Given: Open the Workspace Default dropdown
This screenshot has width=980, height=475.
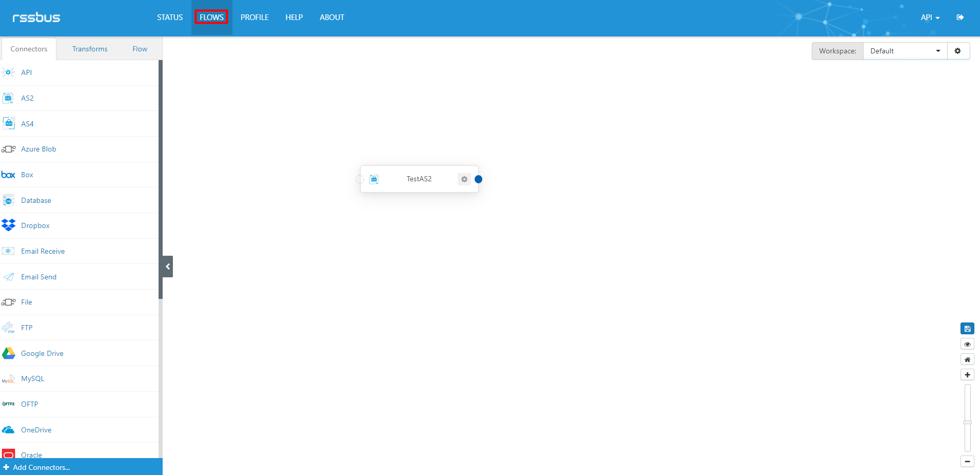Looking at the screenshot, I should click(x=905, y=51).
